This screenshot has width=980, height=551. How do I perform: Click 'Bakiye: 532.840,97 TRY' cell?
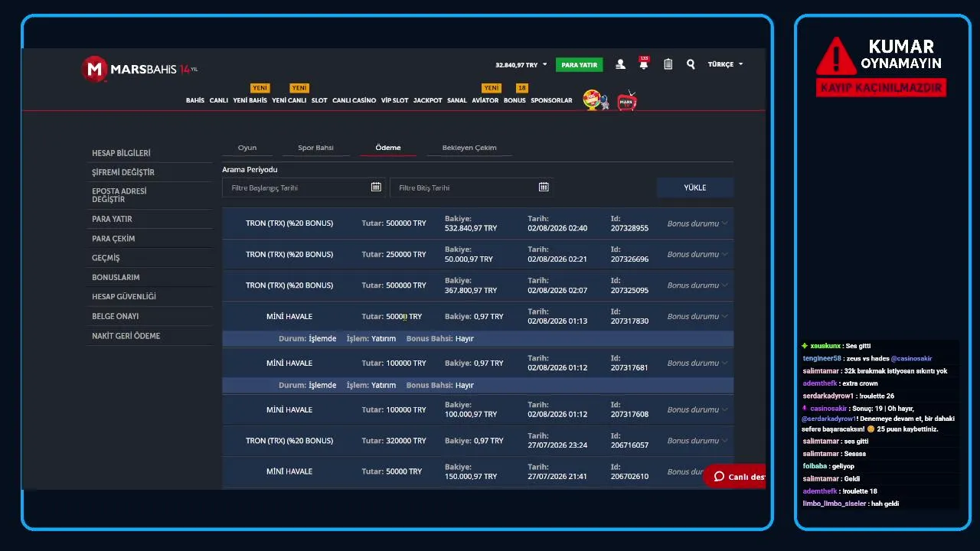coord(471,223)
